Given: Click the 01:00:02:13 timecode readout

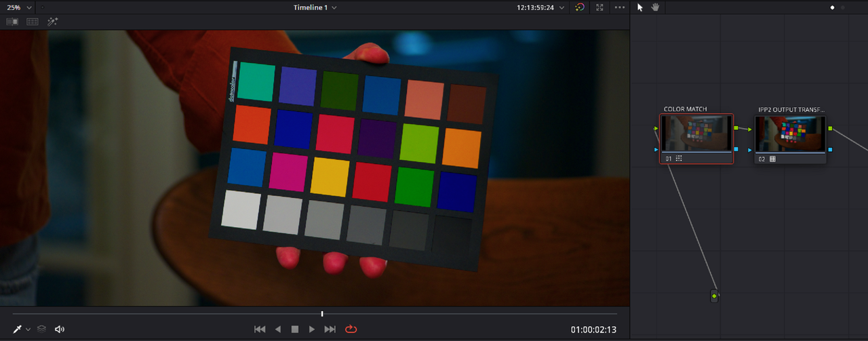Looking at the screenshot, I should click(593, 329).
